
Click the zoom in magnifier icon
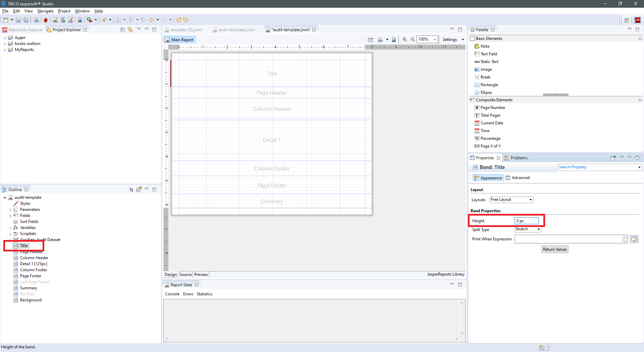pyautogui.click(x=405, y=40)
